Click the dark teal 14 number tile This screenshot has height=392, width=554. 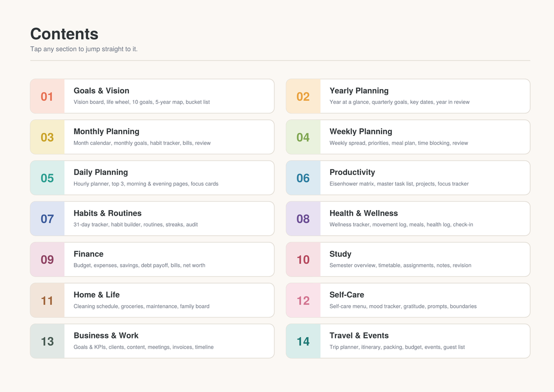(x=303, y=341)
